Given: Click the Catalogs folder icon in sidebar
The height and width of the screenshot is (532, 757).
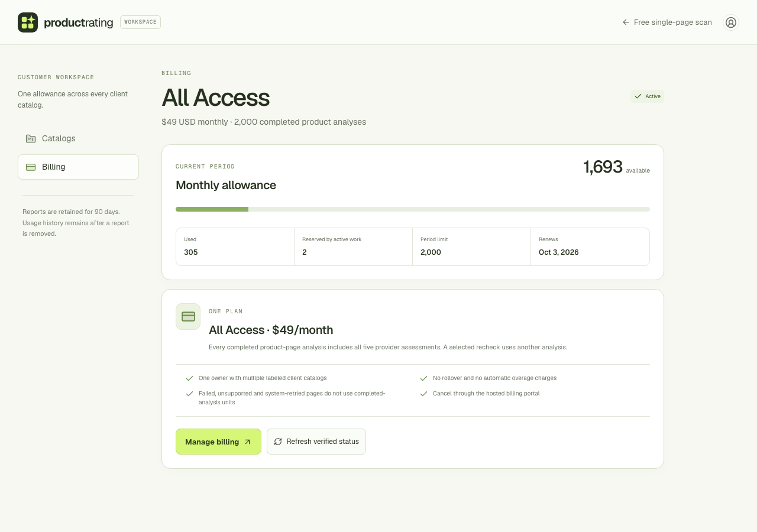Looking at the screenshot, I should click(31, 138).
